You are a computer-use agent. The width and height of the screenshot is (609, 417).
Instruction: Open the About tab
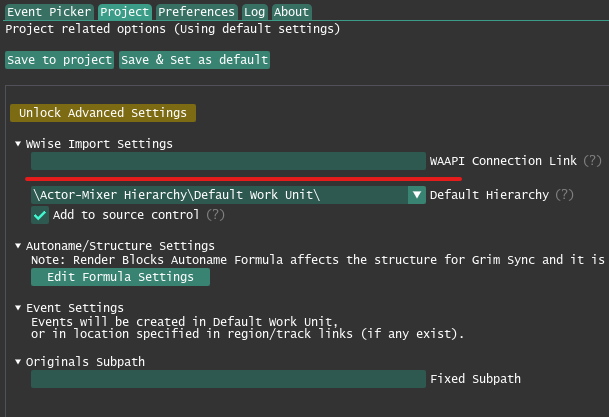[291, 12]
